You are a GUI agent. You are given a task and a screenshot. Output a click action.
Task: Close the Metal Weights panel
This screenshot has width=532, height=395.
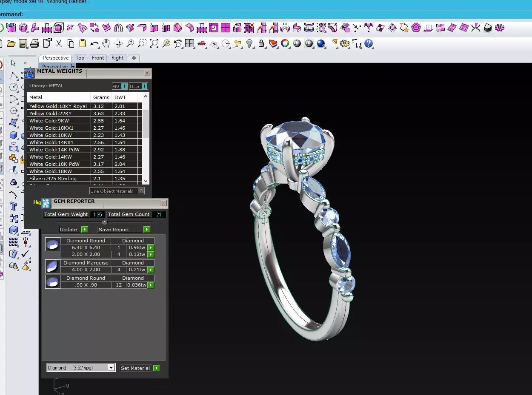click(x=147, y=73)
